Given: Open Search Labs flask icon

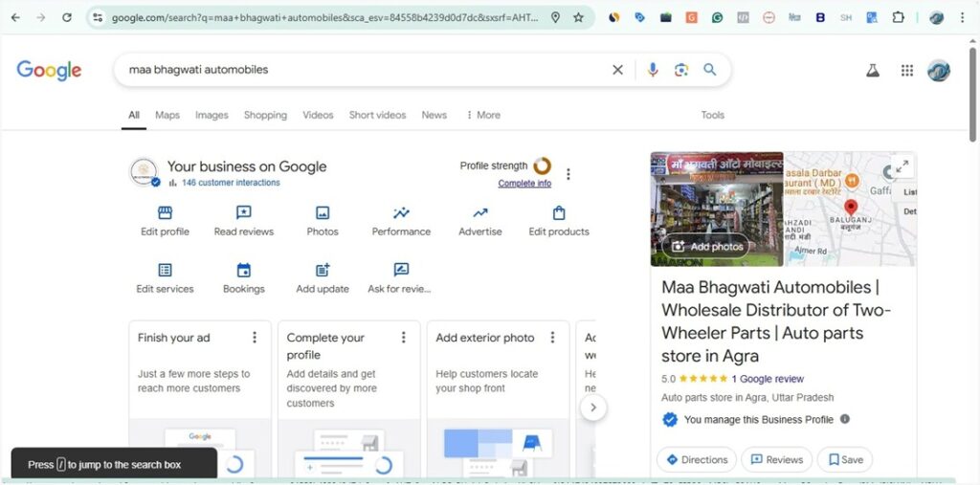Looking at the screenshot, I should click(873, 70).
